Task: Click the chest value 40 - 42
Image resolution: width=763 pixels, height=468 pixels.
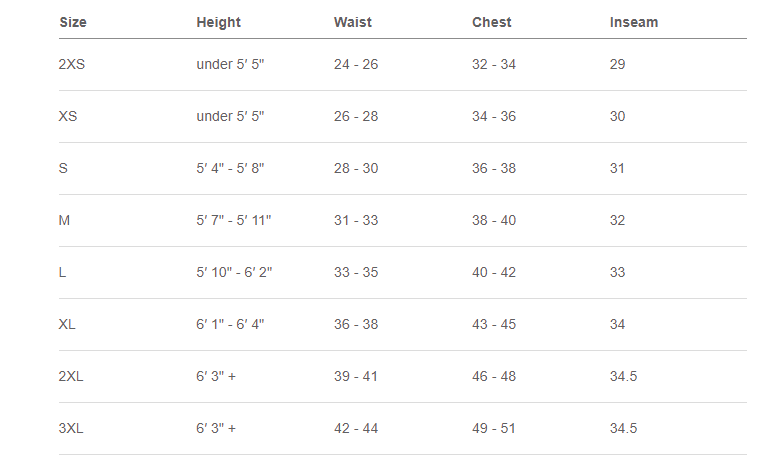Action: pyautogui.click(x=494, y=272)
